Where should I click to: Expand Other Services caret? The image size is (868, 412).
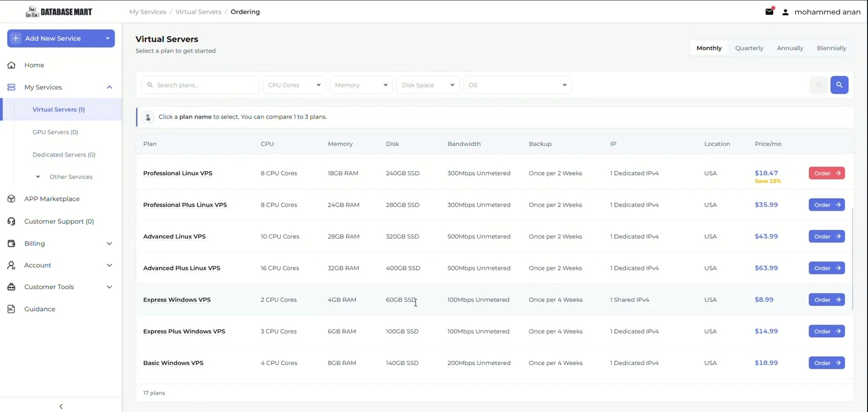click(x=38, y=177)
